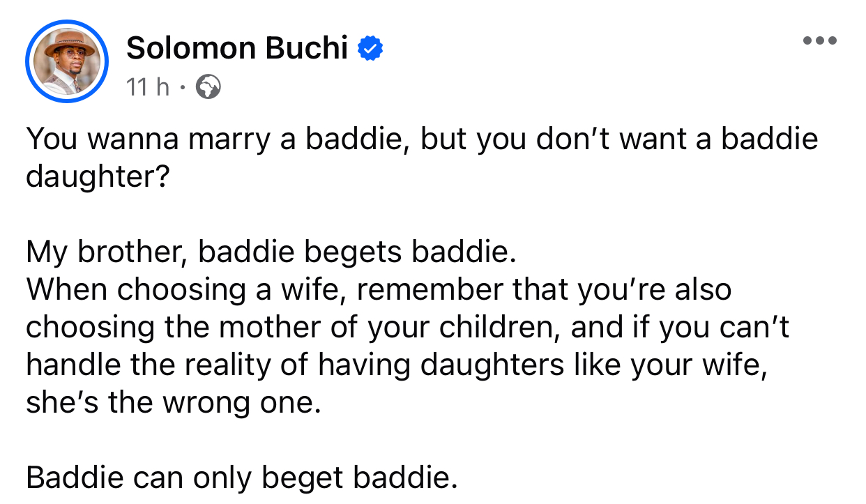
Task: Click the text "she's the wrong one."
Action: pyautogui.click(x=174, y=403)
